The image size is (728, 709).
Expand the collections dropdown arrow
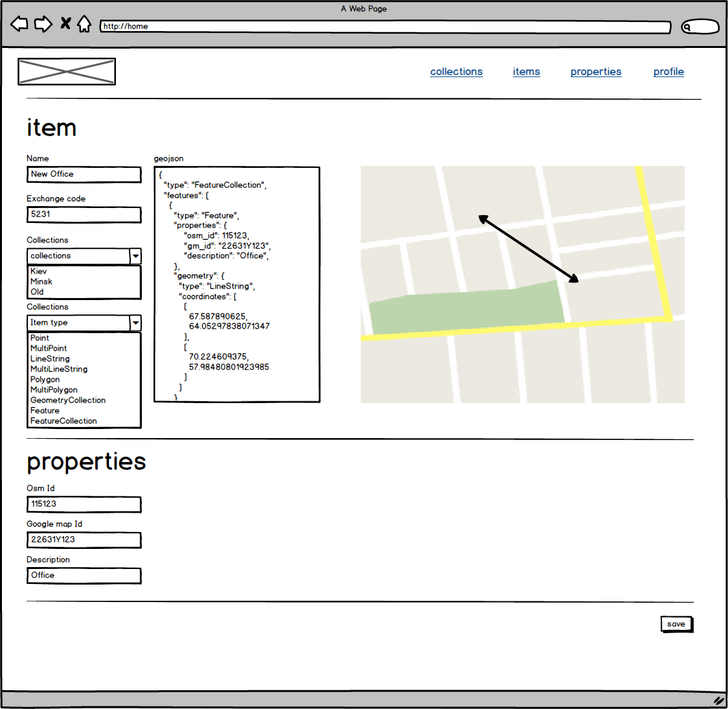pos(135,256)
